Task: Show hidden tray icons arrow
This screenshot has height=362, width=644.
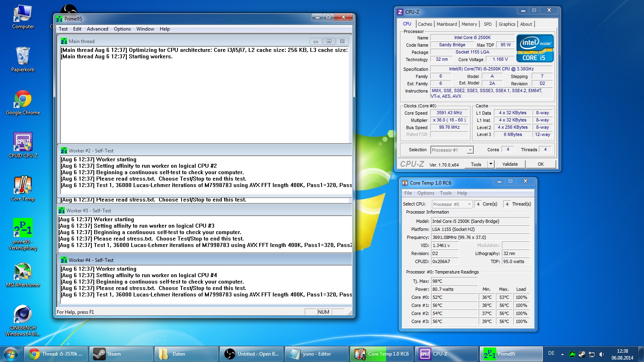Action: [562, 354]
